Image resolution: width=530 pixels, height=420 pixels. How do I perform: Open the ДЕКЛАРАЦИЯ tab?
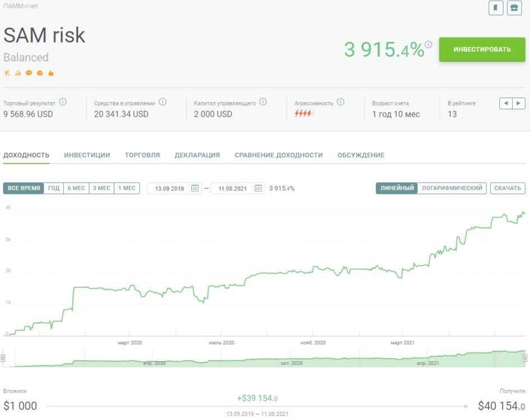click(x=197, y=155)
